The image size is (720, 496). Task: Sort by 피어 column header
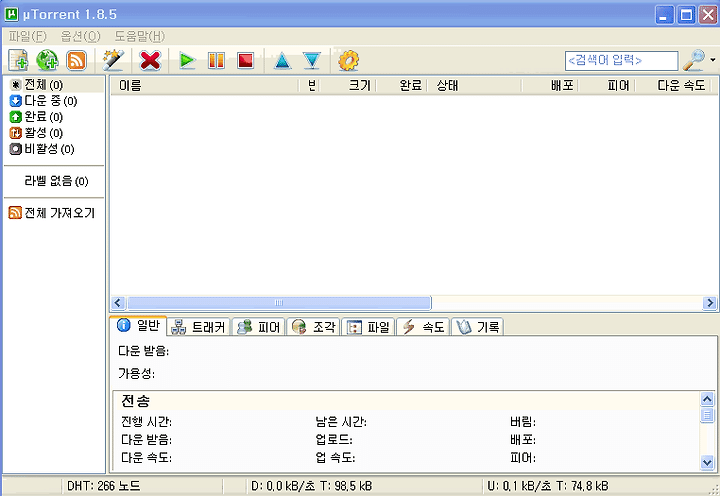coord(607,85)
